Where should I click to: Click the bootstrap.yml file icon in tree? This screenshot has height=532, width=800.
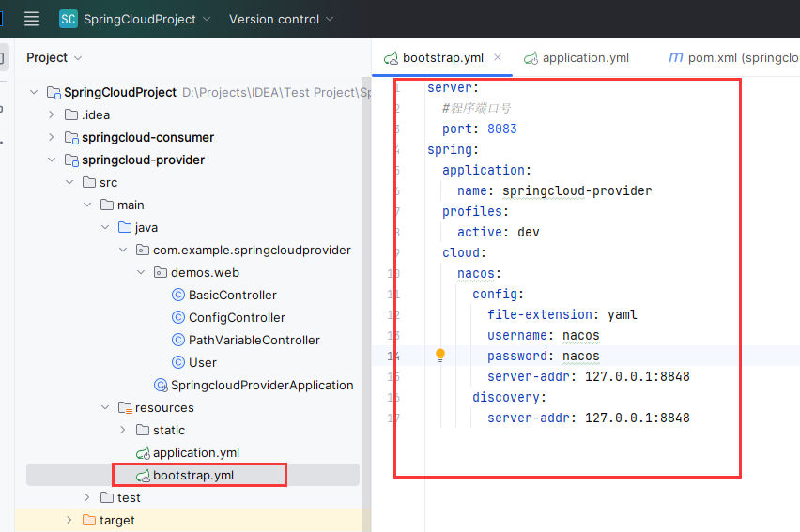coord(143,475)
